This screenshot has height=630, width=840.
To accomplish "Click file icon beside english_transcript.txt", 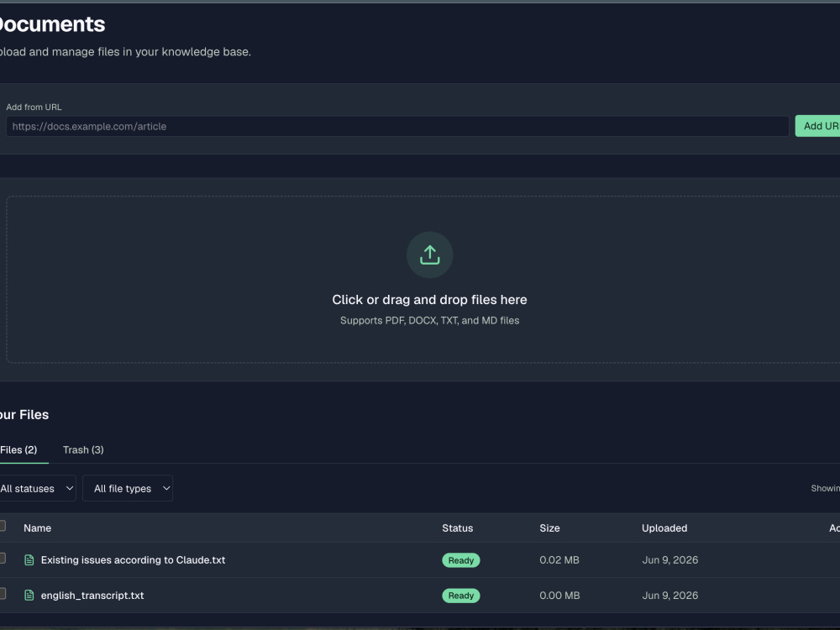I will tap(29, 596).
